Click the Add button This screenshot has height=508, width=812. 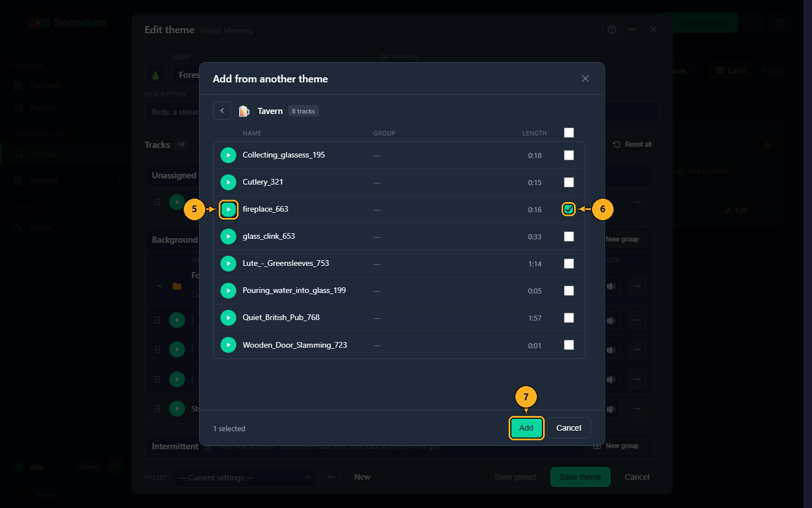click(526, 428)
